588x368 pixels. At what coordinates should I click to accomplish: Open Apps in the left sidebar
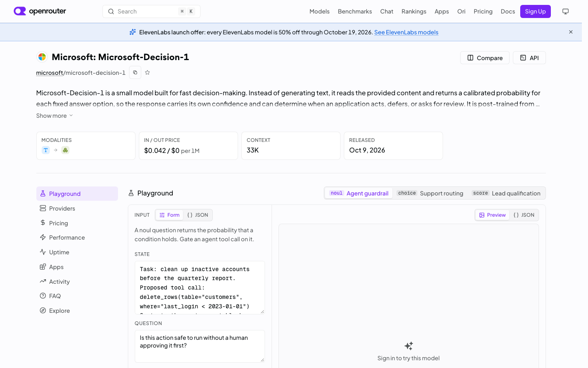[77, 267]
